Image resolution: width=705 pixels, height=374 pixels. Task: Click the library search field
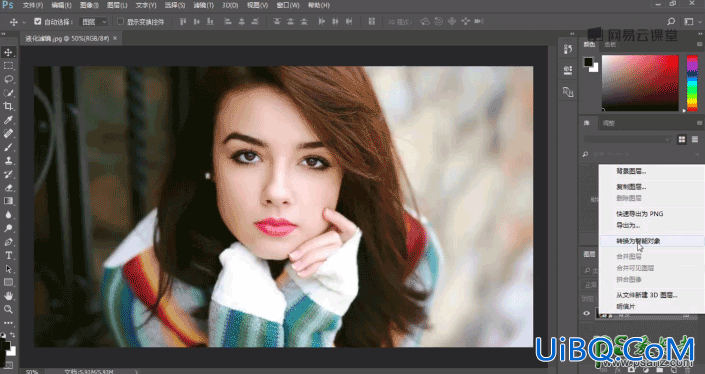tap(642, 154)
